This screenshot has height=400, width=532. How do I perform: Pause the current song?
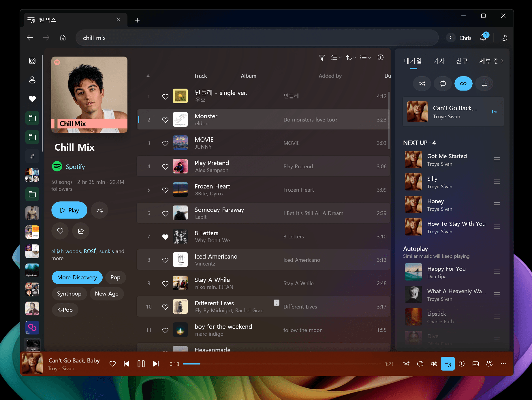141,364
